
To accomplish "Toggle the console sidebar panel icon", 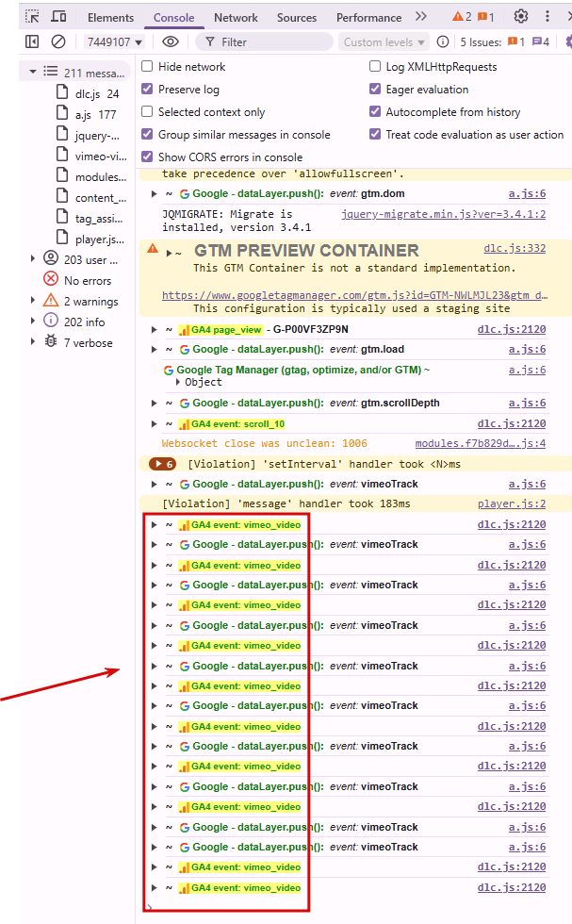I will (x=32, y=41).
